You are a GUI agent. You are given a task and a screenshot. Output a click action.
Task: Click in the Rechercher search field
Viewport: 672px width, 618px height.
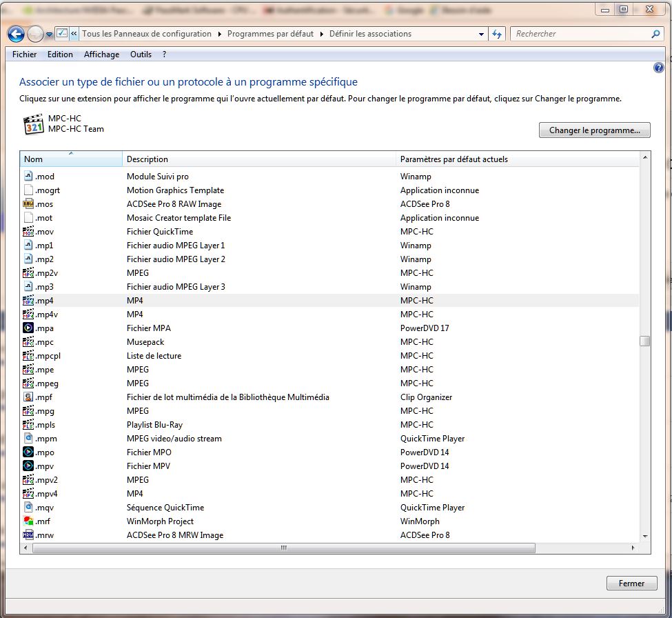click(x=579, y=34)
